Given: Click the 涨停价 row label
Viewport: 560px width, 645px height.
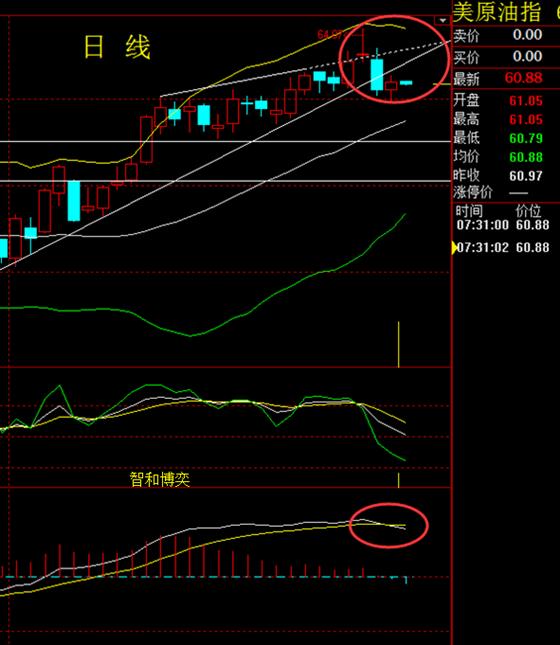Looking at the screenshot, I should pos(473,192).
